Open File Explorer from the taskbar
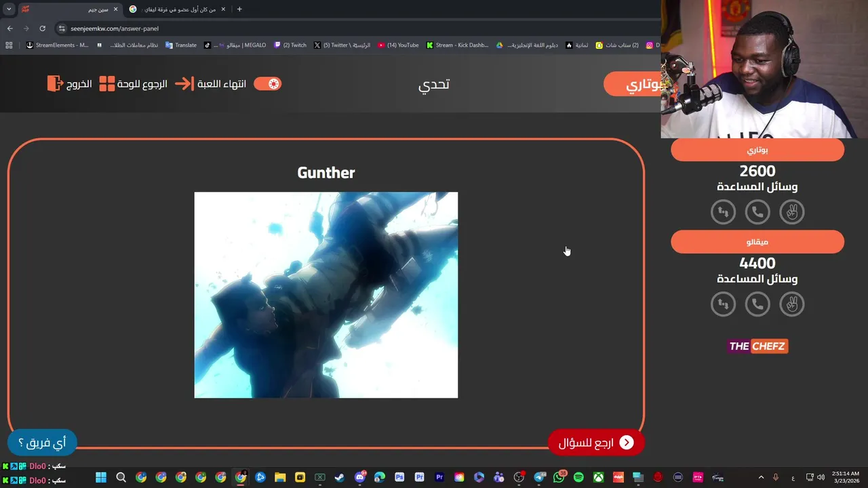 (280, 477)
